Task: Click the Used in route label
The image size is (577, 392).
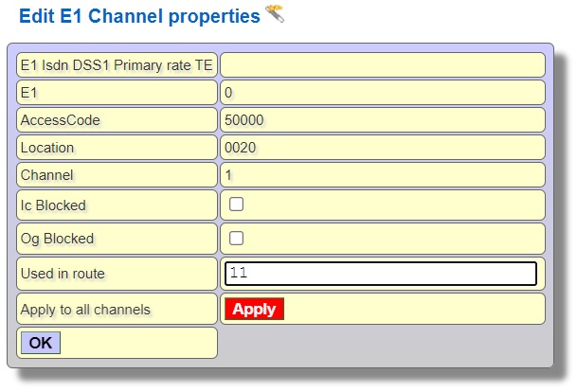Action: (63, 274)
